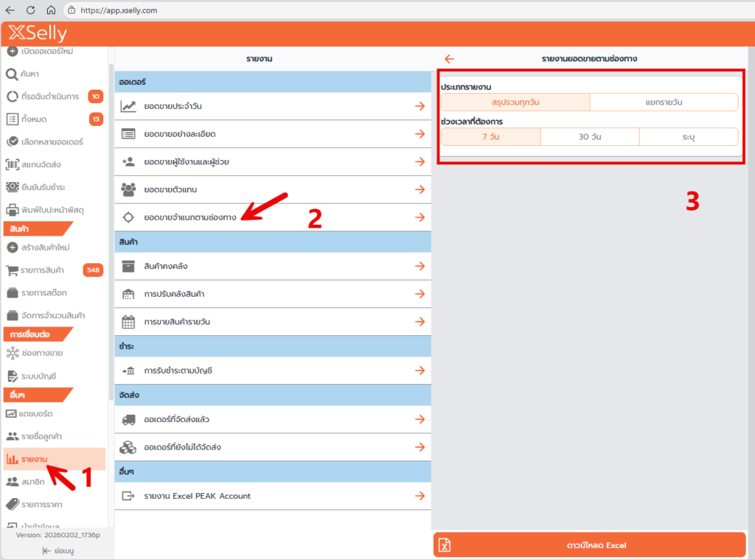Click the Excel file icon on download button
This screenshot has height=560, width=755.
[445, 545]
